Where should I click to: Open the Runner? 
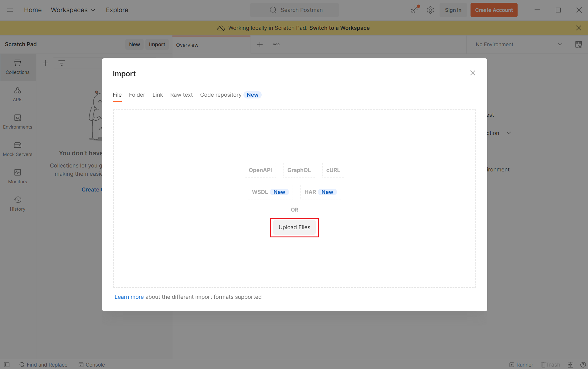(521, 365)
